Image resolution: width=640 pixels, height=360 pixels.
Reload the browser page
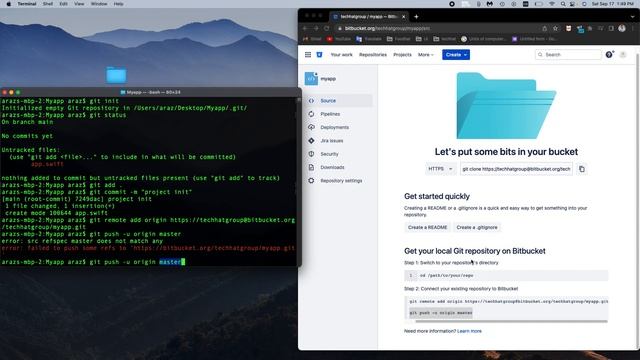click(327, 29)
